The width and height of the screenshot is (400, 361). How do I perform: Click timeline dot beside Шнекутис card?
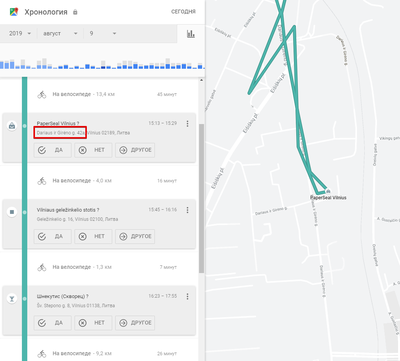(x=24, y=299)
